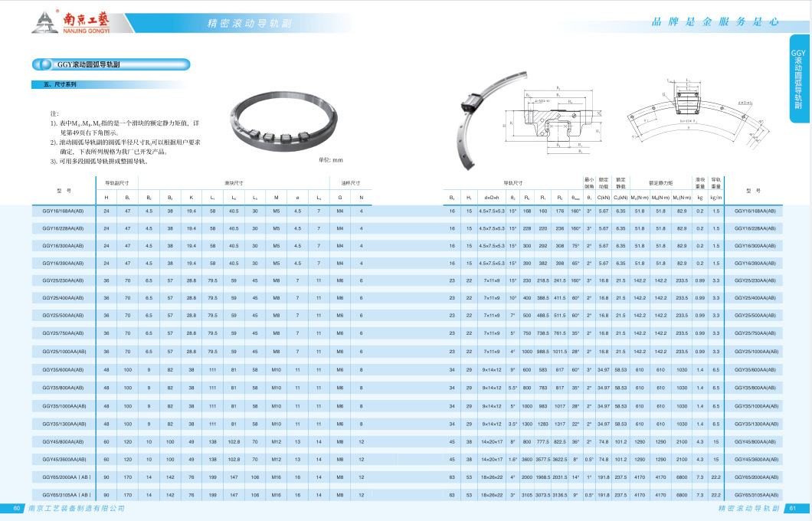Click the 型号 header on page 61
Viewport: 812px width, 521px height.
click(x=754, y=191)
